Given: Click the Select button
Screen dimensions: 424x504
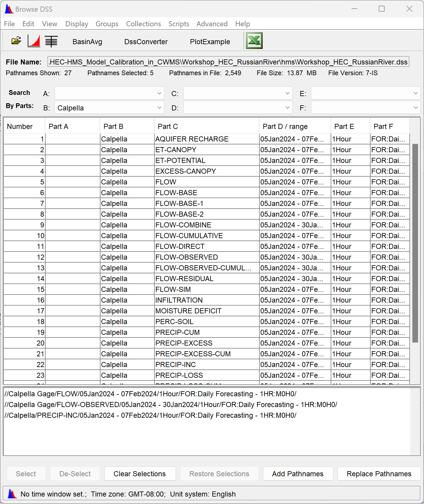Looking at the screenshot, I should pos(26,474).
